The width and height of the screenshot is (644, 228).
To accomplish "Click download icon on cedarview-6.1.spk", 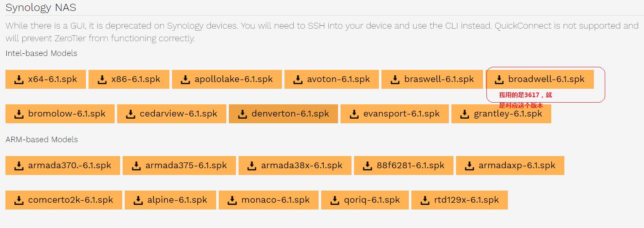I will 131,114.
